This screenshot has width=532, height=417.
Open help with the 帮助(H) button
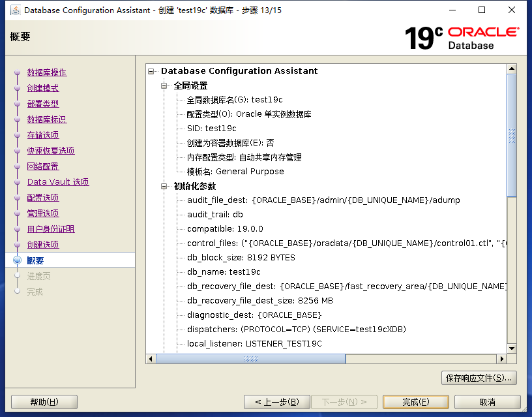pos(44,402)
